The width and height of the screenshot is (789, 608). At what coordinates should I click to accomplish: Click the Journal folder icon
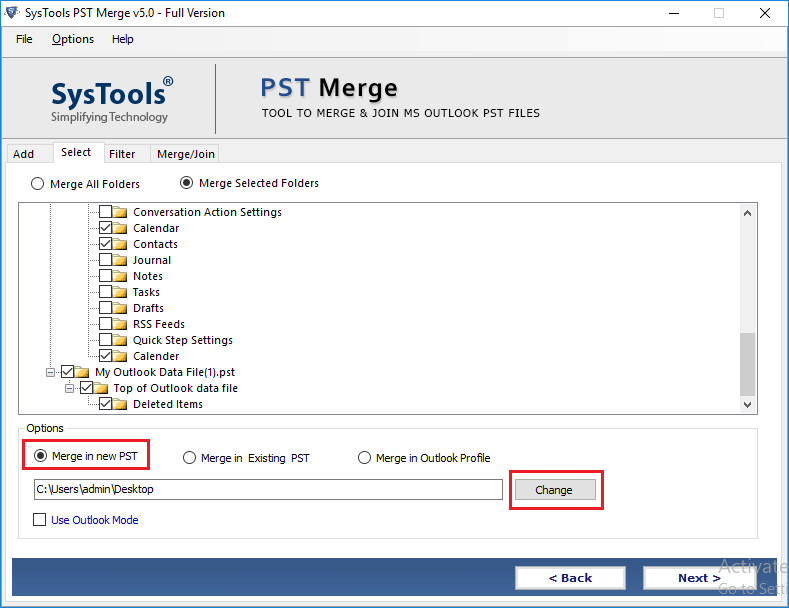coord(120,260)
